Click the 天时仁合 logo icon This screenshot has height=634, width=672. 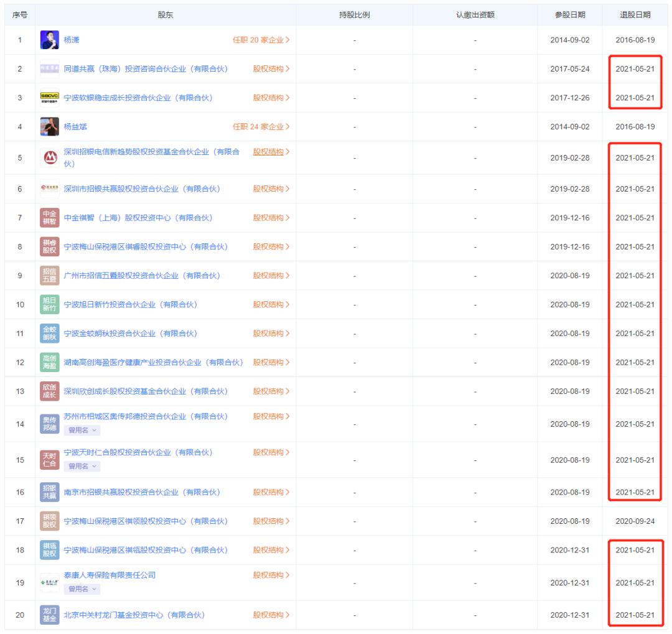click(x=49, y=460)
